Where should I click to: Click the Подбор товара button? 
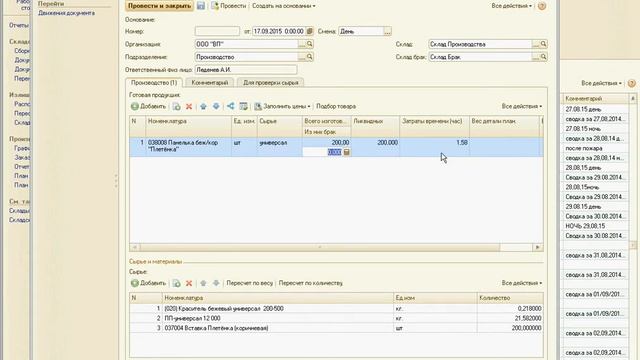point(336,106)
